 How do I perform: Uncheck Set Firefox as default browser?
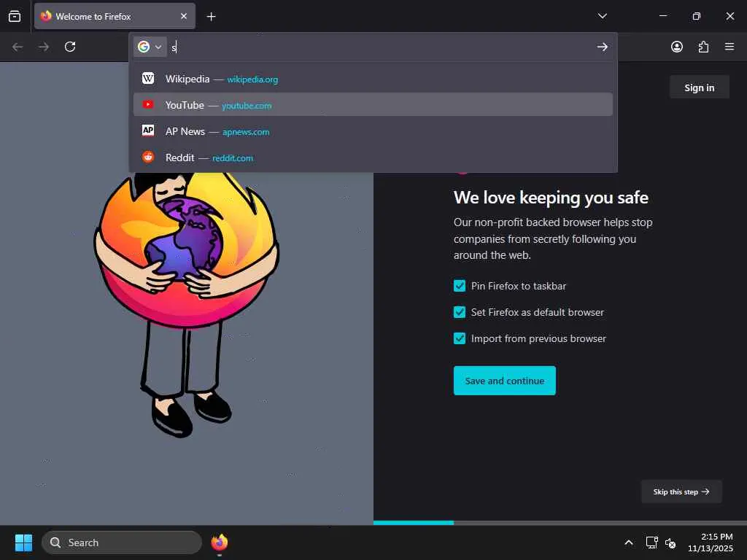[x=460, y=312]
